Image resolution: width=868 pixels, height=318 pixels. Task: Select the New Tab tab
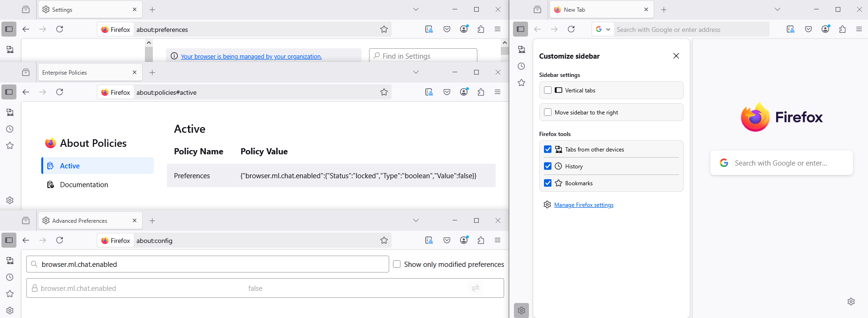click(601, 9)
